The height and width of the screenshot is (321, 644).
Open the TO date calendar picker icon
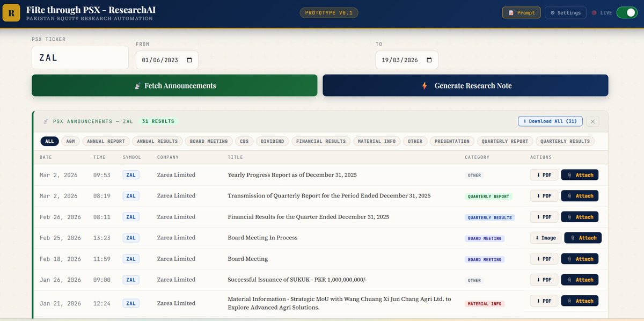(429, 60)
